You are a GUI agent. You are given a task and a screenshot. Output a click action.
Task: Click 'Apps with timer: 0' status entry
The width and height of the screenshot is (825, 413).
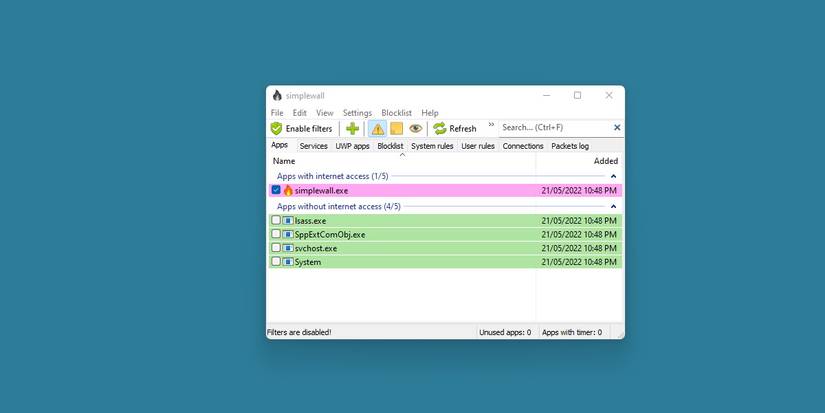[x=571, y=333]
